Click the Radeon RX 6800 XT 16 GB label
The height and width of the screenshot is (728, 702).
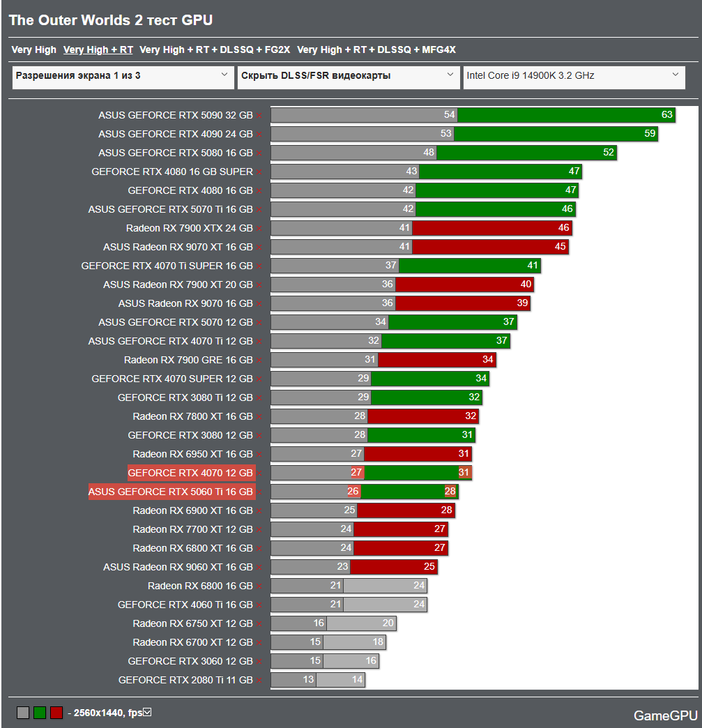click(x=192, y=548)
